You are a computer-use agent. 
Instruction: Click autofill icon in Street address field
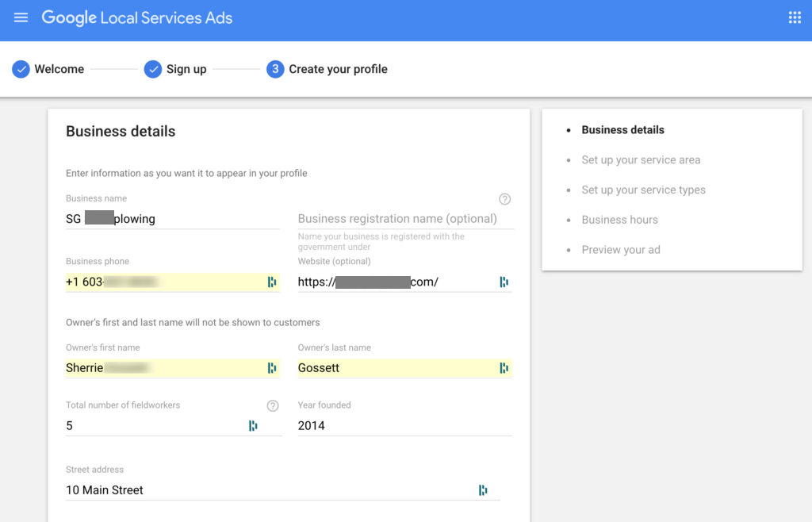(x=483, y=490)
